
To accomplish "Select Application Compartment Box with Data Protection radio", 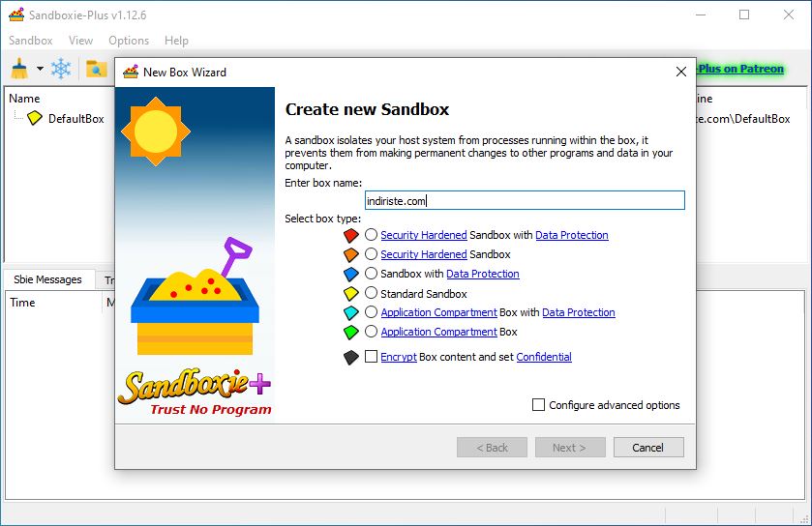I will click(371, 312).
